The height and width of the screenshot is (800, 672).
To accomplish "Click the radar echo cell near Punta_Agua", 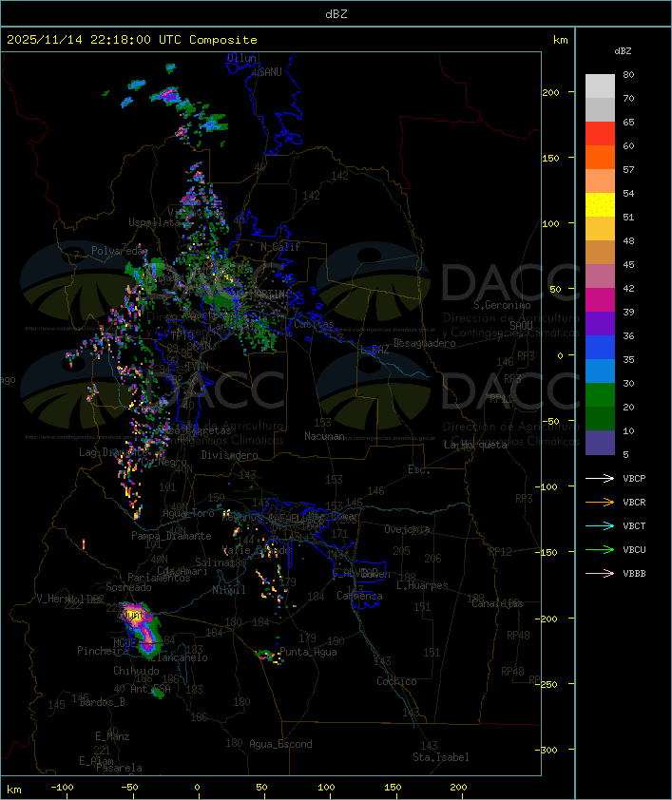I will click(268, 657).
